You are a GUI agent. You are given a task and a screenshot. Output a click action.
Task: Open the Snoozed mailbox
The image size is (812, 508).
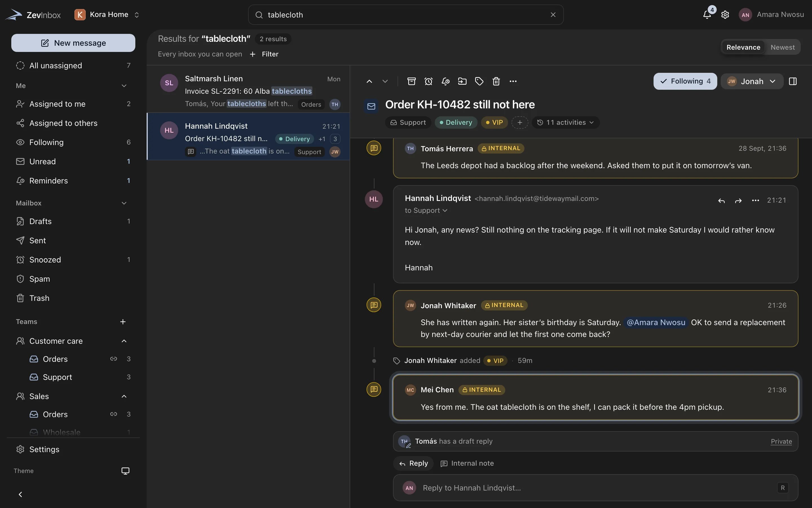[x=73, y=260]
